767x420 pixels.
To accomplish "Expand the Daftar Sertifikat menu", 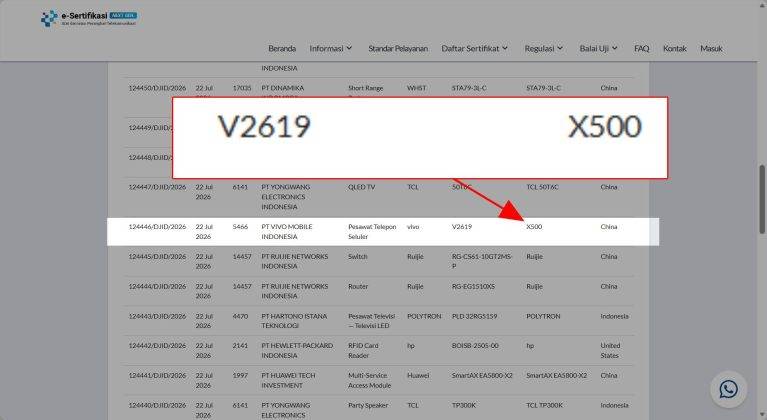I will (x=474, y=48).
